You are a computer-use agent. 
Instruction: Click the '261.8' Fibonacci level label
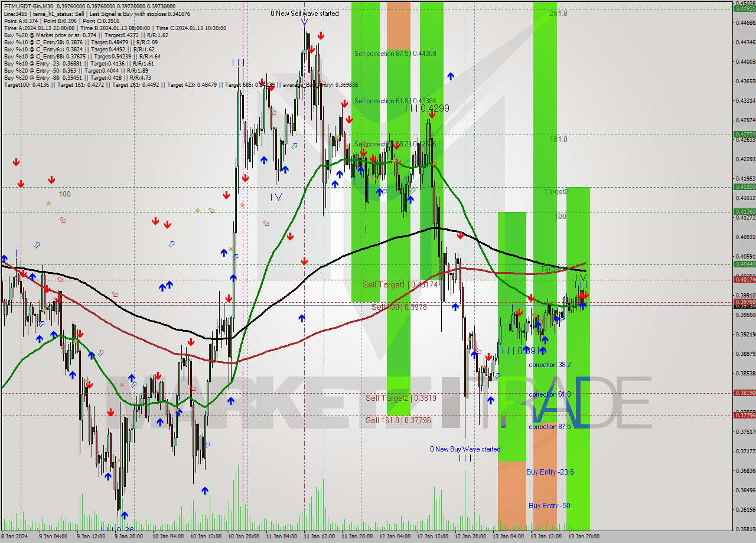pos(558,13)
